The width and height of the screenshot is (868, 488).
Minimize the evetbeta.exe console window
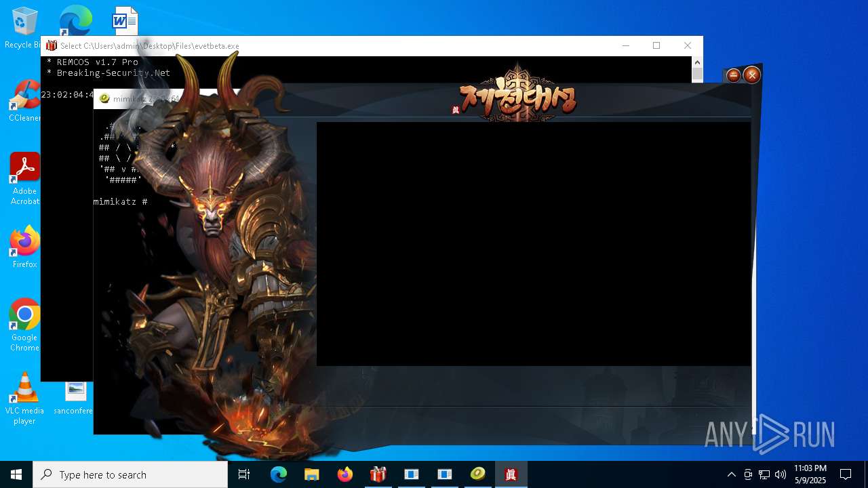(626, 45)
